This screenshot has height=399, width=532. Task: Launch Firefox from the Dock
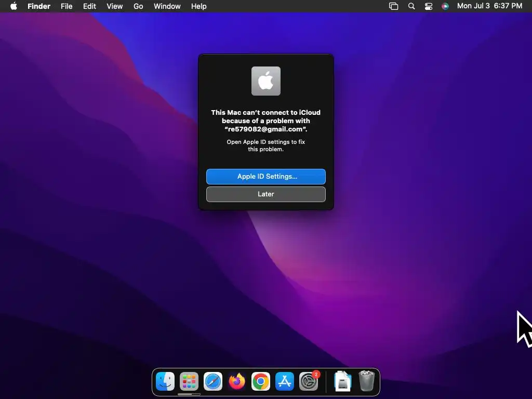point(237,381)
